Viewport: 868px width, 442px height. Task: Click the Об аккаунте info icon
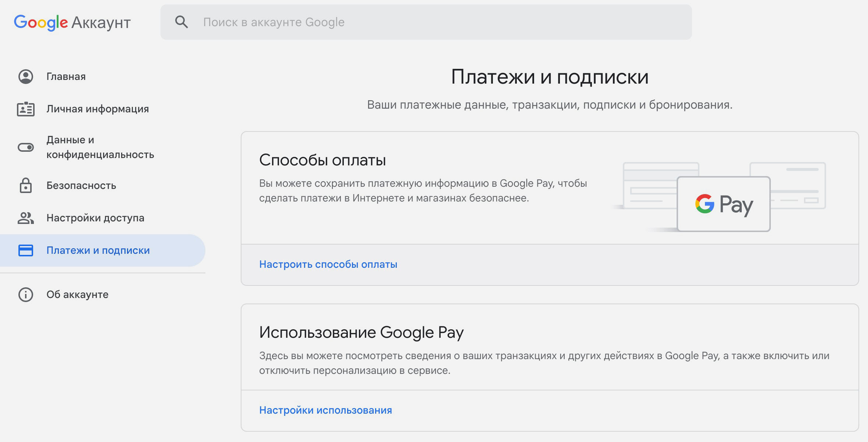(x=26, y=295)
